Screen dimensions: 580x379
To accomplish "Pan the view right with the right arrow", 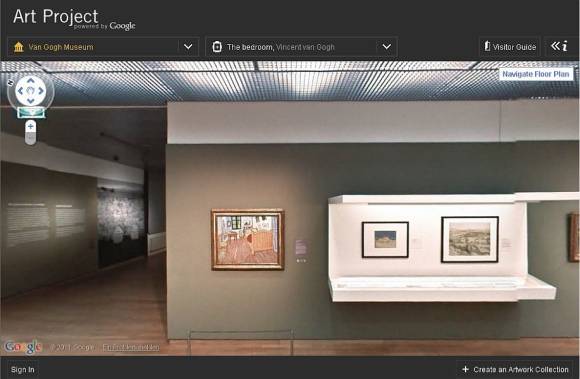I will click(x=41, y=91).
